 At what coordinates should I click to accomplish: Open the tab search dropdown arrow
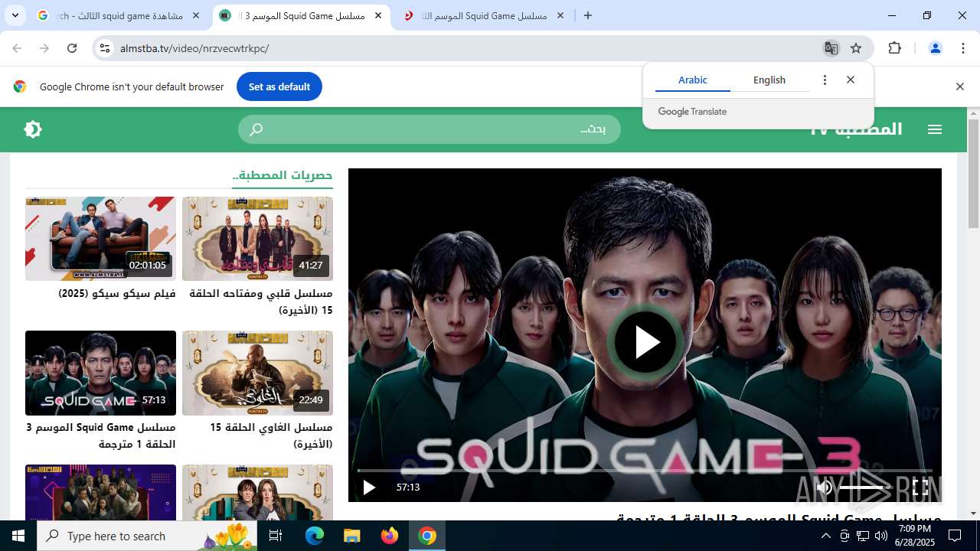(x=15, y=15)
